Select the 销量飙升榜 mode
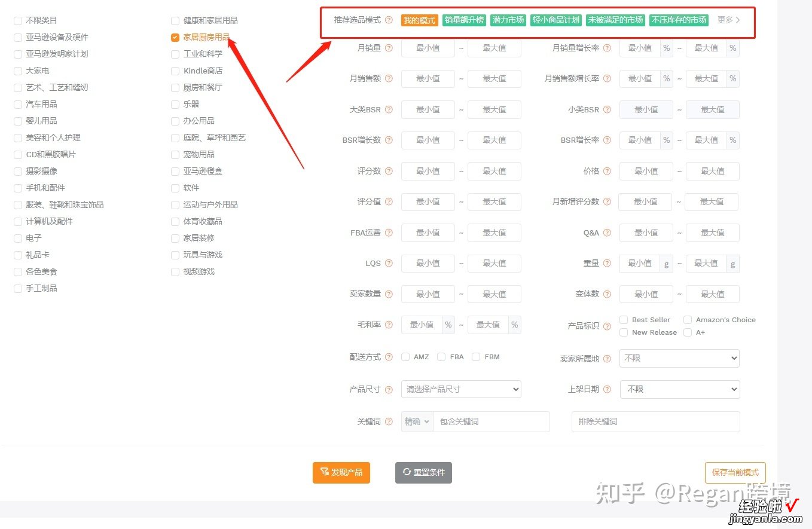This screenshot has width=812, height=529. (465, 20)
